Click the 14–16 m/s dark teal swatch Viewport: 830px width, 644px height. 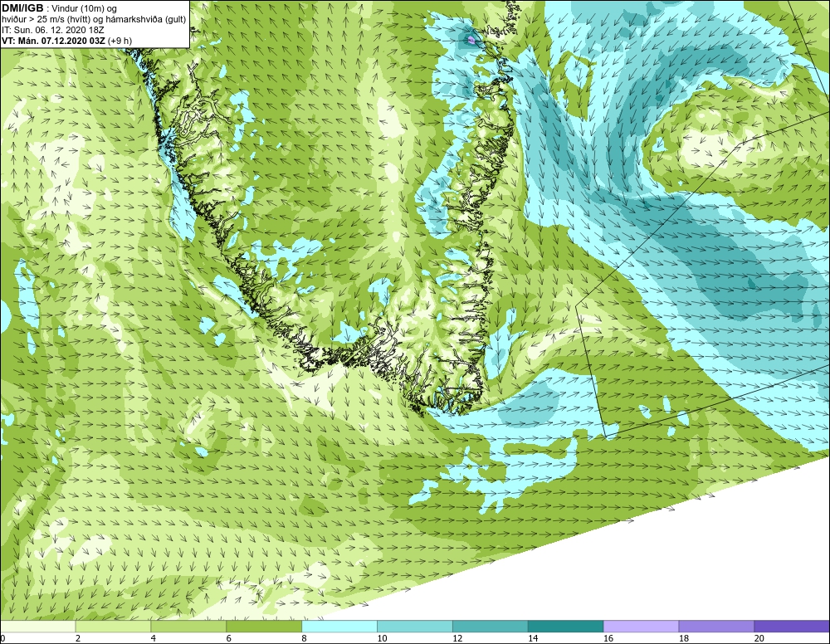click(x=566, y=627)
